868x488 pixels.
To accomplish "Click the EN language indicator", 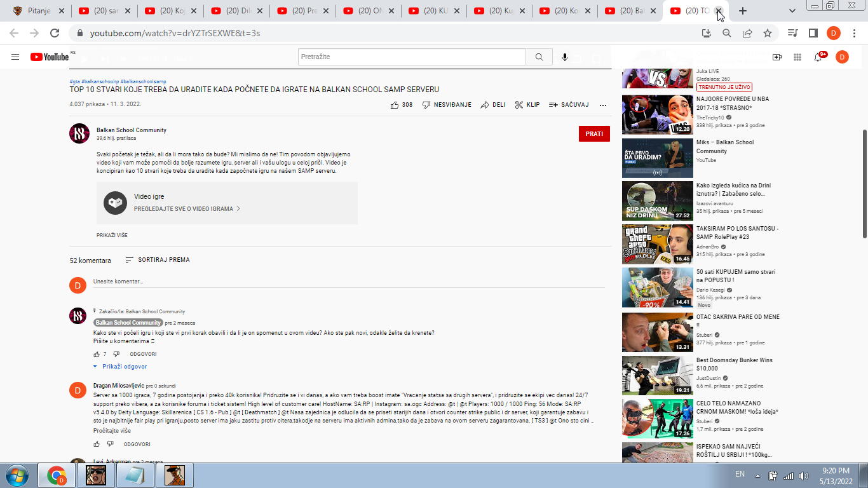I will tap(740, 474).
